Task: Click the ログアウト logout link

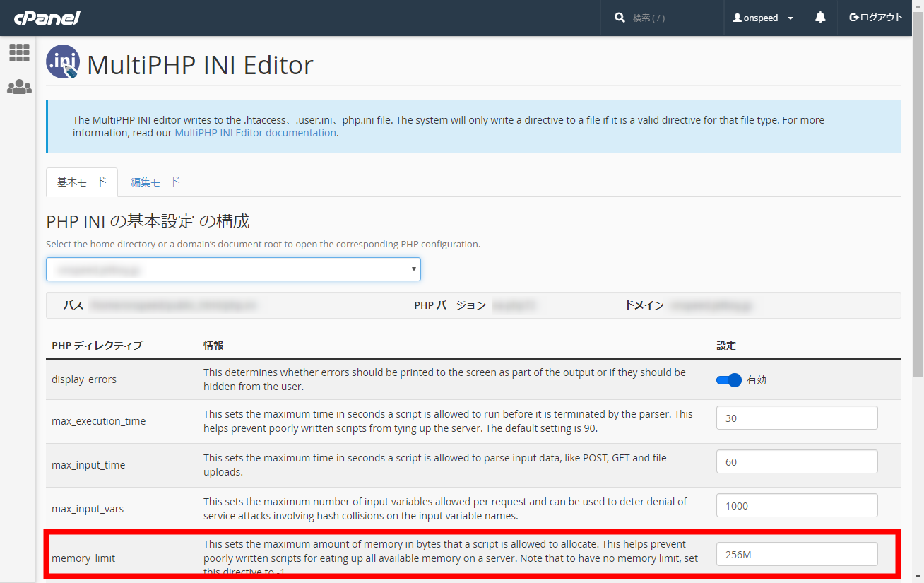Action: click(876, 18)
